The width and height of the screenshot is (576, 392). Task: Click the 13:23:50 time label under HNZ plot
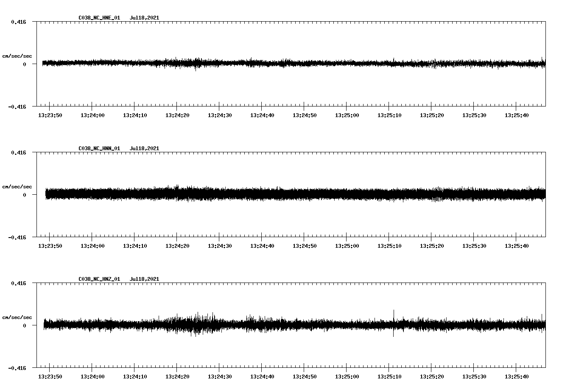point(50,377)
